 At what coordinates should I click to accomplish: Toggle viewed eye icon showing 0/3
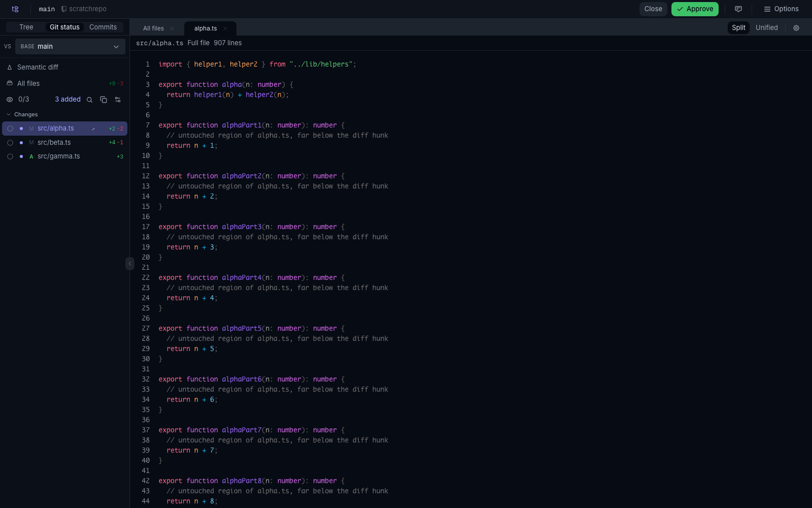tap(10, 100)
